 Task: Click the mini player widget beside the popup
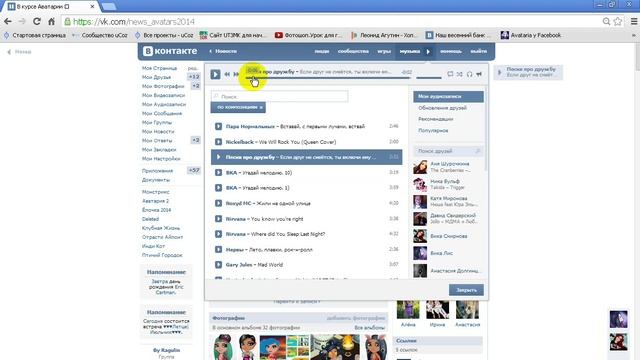pyautogui.click(x=528, y=72)
